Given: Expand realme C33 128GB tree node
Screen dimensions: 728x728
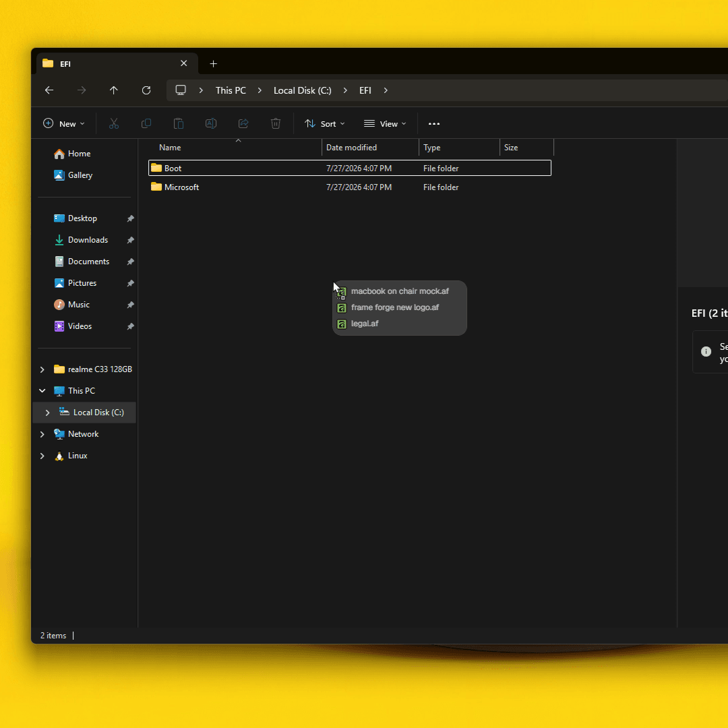Looking at the screenshot, I should click(42, 369).
